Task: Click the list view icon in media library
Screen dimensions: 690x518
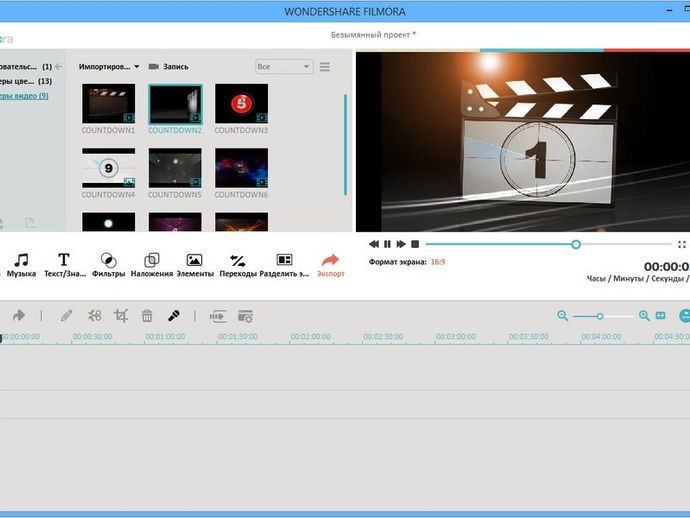Action: [x=325, y=67]
